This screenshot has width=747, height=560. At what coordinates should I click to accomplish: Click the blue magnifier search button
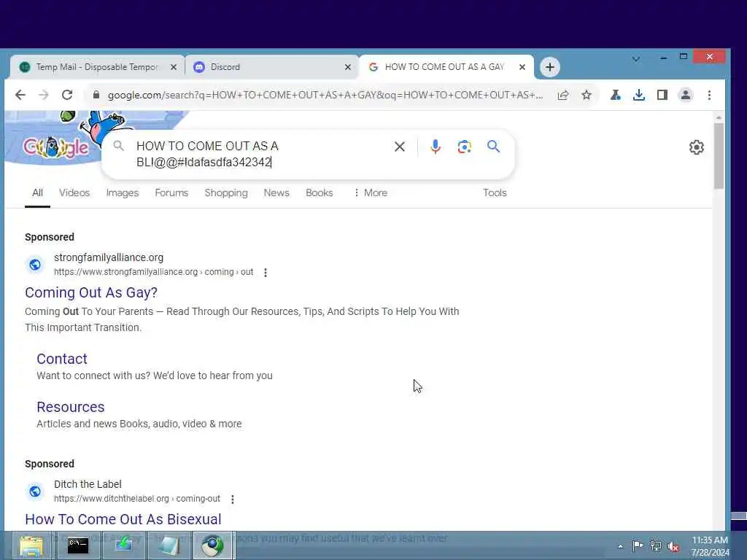click(x=494, y=146)
